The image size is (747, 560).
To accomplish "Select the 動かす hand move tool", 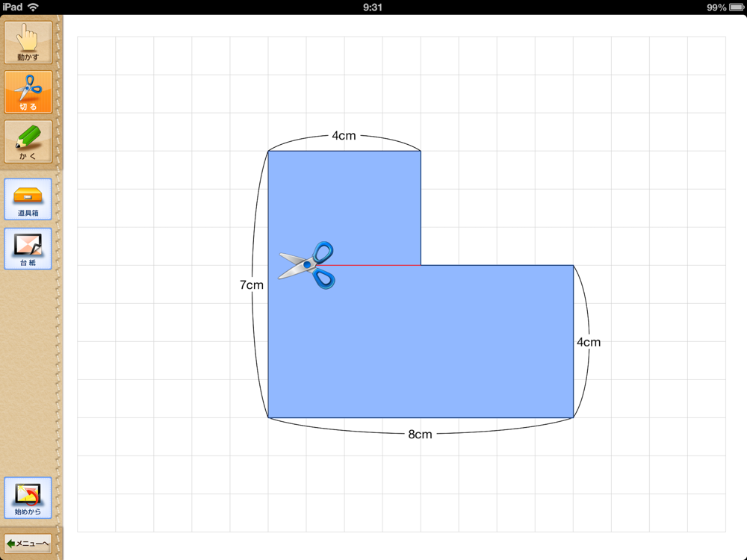I will 28,43.
